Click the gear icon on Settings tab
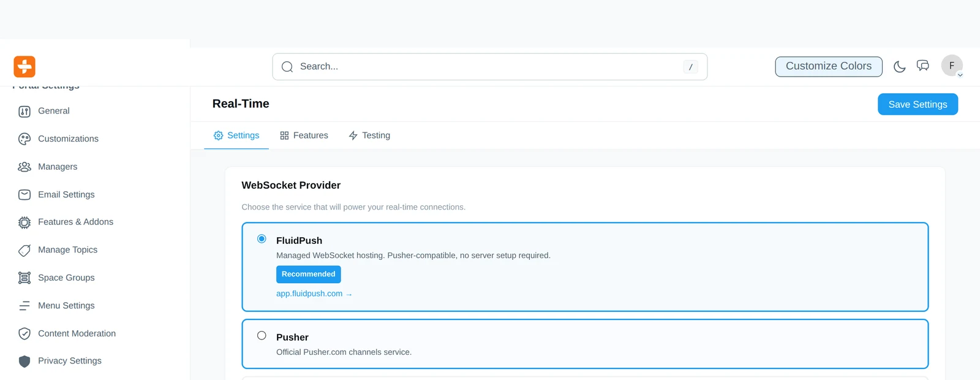The height and width of the screenshot is (380, 980). click(218, 135)
